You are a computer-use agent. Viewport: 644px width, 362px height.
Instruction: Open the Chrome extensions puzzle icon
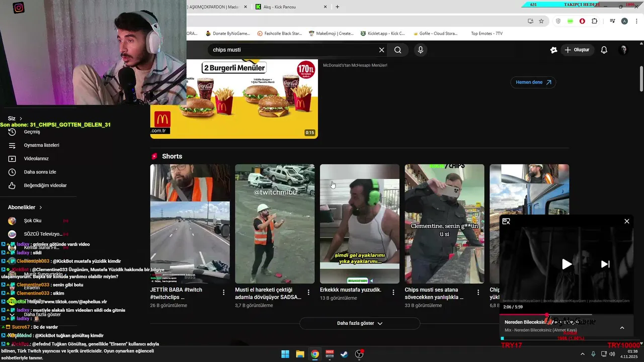[x=595, y=21]
